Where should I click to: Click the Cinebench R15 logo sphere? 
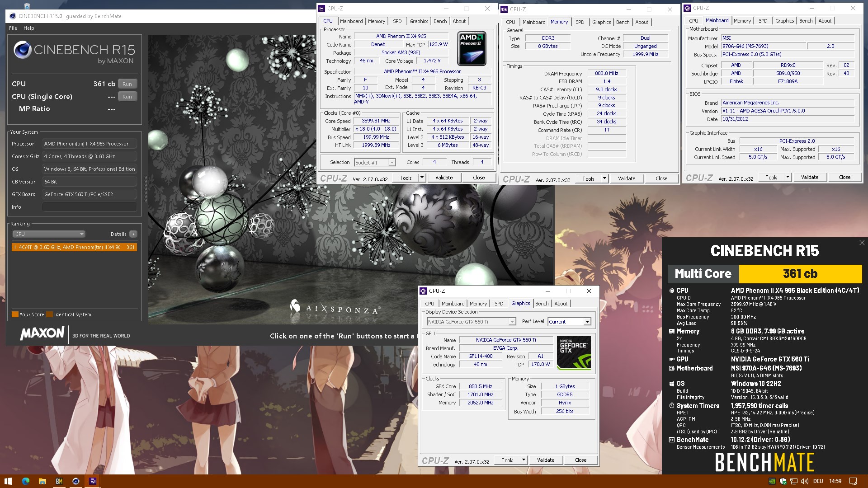click(22, 50)
